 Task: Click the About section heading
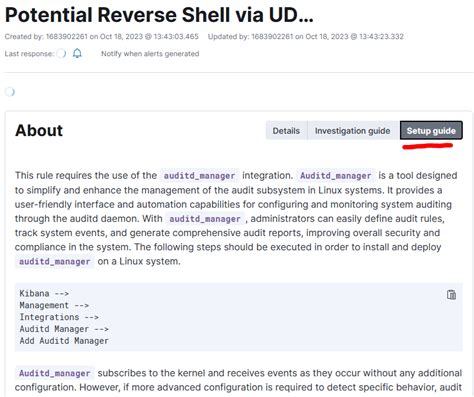(x=39, y=130)
